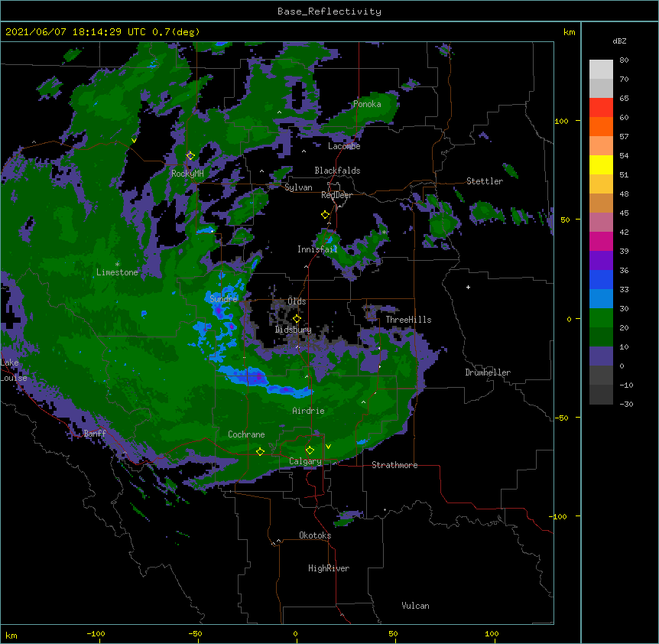Select the purple 36-39 dBZ legend swatch
This screenshot has height=644, width=659.
click(x=601, y=261)
